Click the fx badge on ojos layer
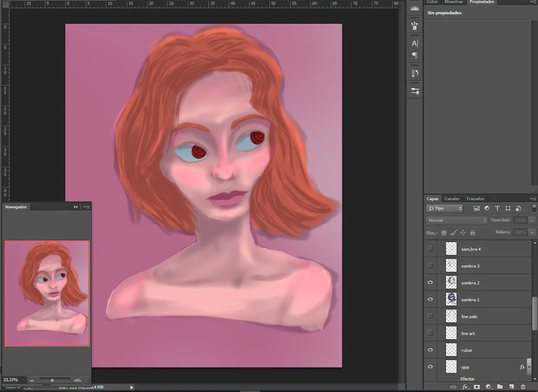Screen dimensions: 538x392 tap(522, 367)
